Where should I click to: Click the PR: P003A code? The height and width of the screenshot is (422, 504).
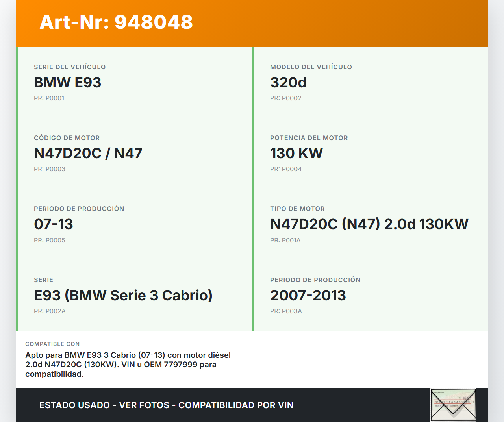286,311
